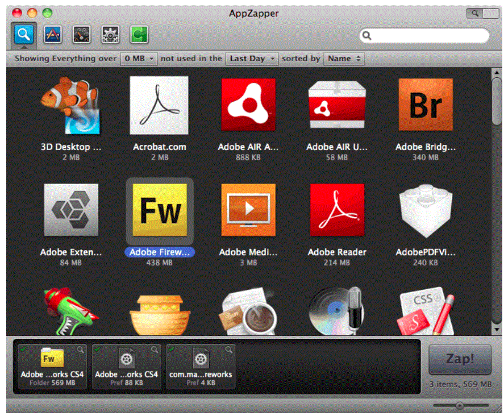The height and width of the screenshot is (420, 504).
Task: Select the golden ark app icon
Action: [x=160, y=315]
